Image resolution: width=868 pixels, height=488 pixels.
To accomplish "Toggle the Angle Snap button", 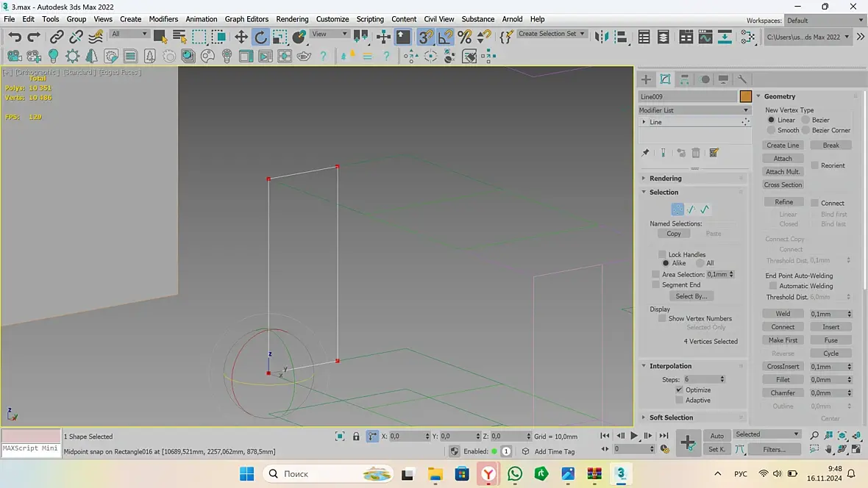I will tap(445, 37).
